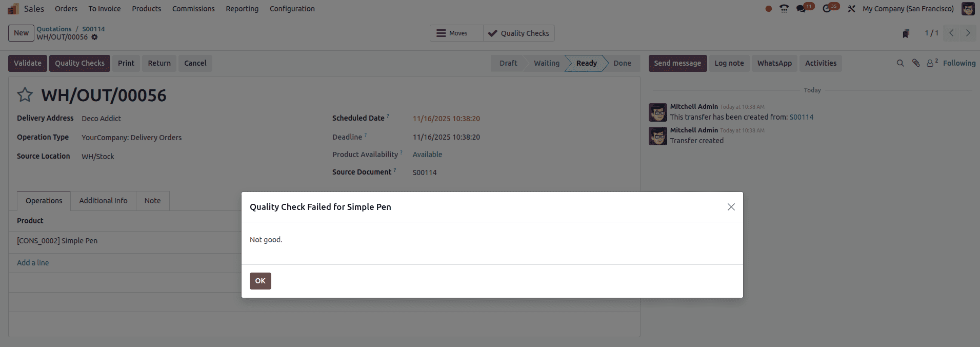
Task: Click the Deadline date value
Action: (446, 137)
